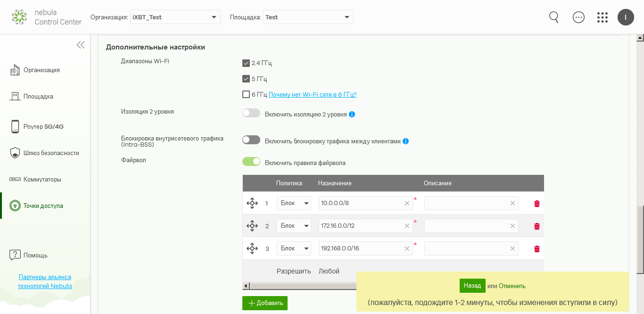Open the apps grid icon

[602, 17]
